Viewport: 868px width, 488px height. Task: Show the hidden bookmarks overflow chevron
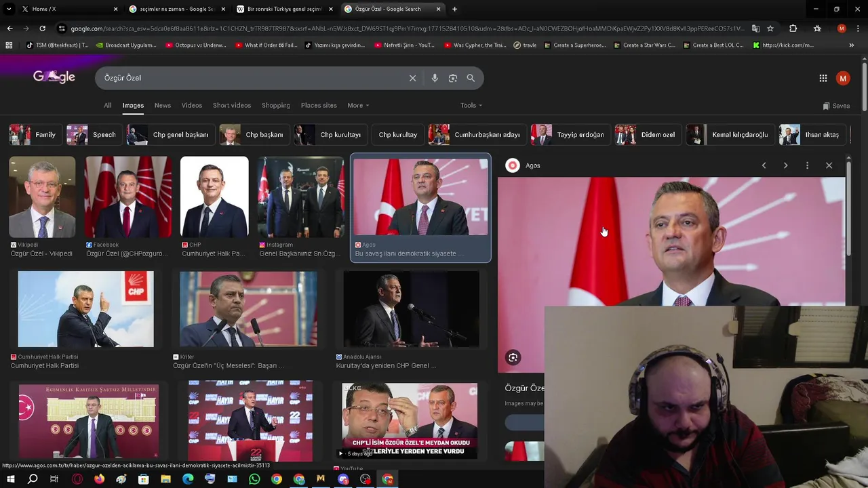[x=851, y=45]
